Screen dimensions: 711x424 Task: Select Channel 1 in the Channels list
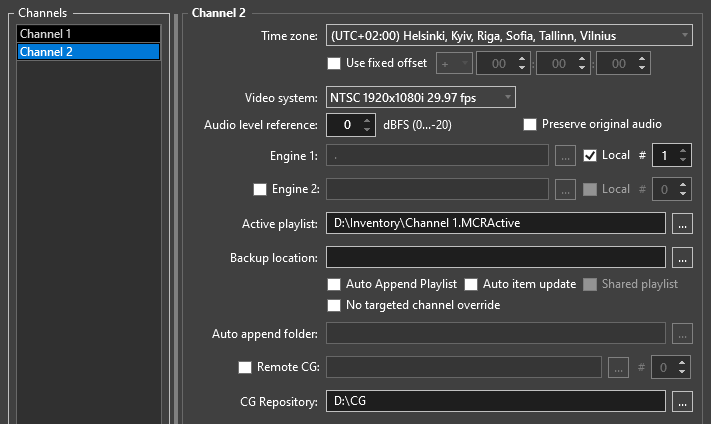click(x=88, y=34)
